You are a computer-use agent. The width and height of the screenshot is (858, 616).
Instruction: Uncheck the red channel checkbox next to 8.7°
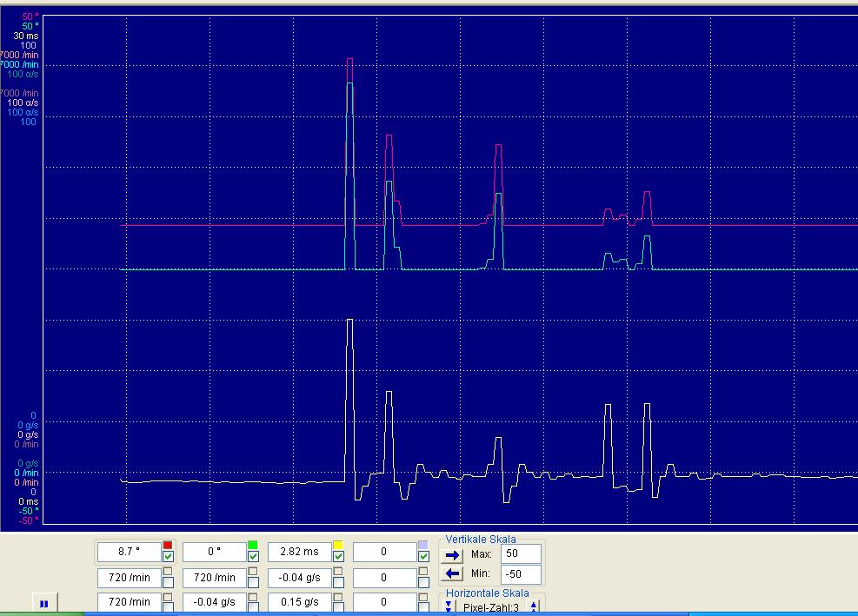(x=168, y=556)
